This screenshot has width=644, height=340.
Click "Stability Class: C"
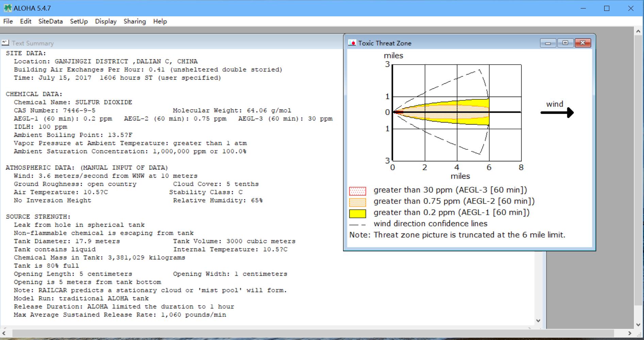[x=206, y=192]
